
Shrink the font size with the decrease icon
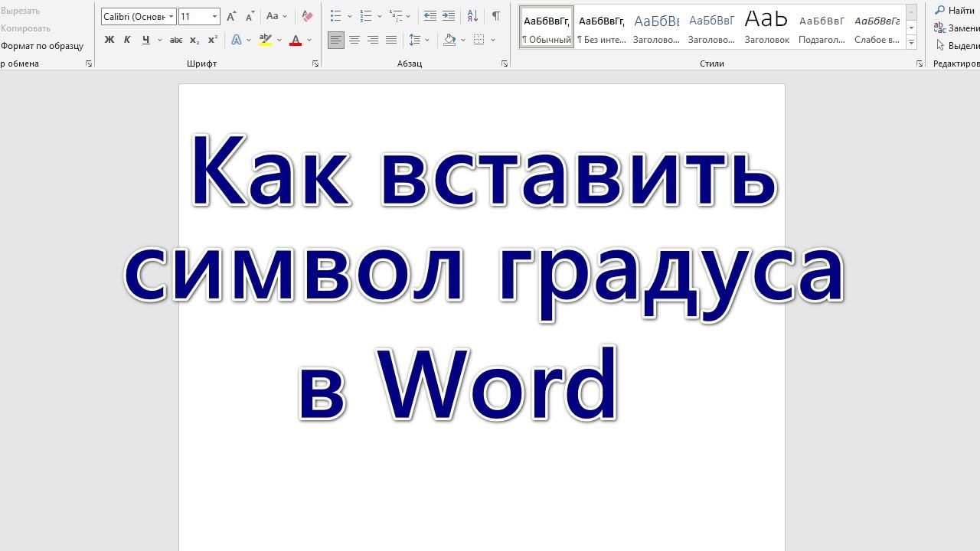pyautogui.click(x=250, y=16)
